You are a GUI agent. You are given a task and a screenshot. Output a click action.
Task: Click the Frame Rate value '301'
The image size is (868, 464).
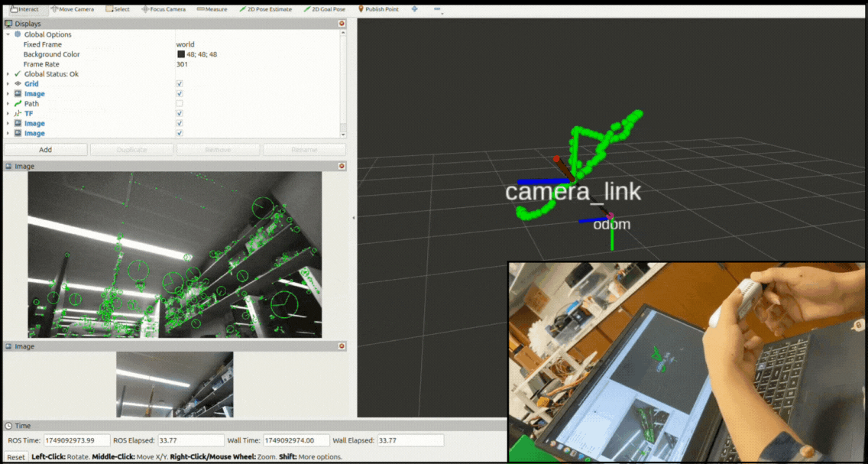click(182, 64)
